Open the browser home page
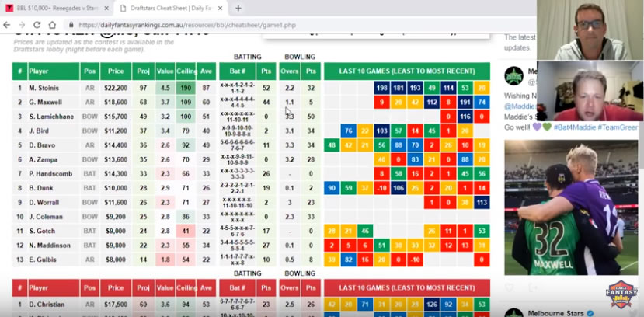Screen dimensions: 644x317 (52, 25)
